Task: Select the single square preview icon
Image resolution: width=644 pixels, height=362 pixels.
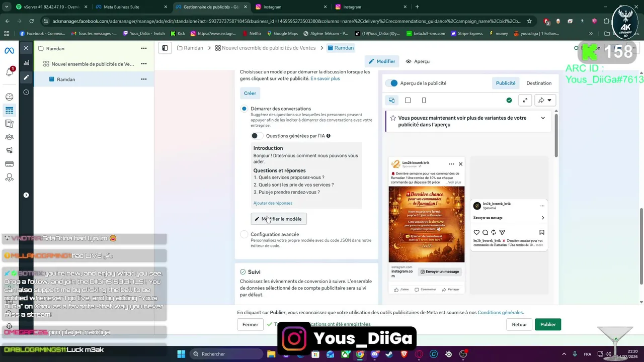Action: tap(408, 100)
